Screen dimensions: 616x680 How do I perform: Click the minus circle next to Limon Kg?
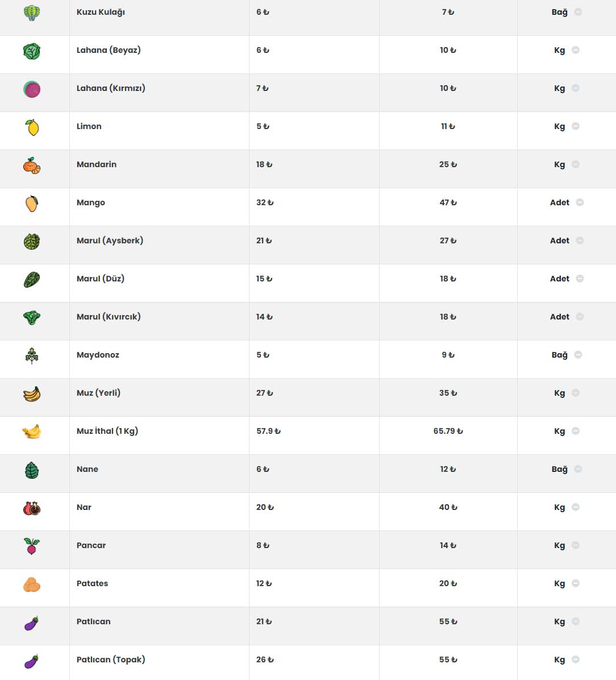coord(576,126)
